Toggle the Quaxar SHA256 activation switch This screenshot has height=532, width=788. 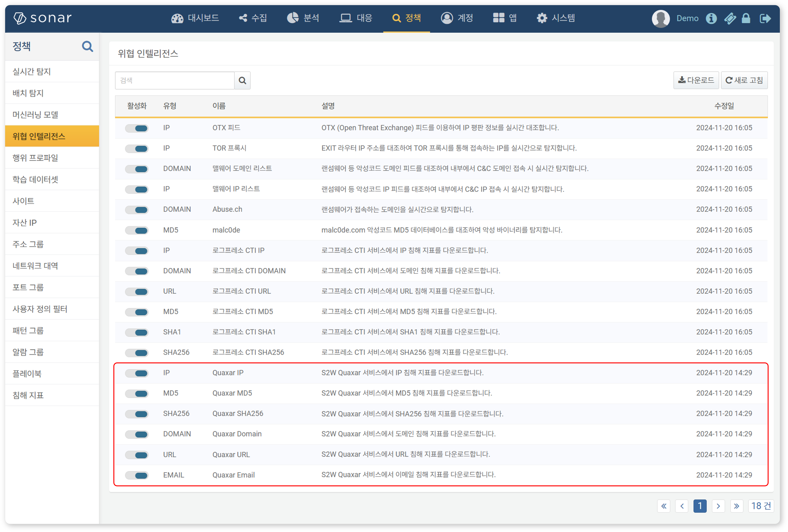(x=137, y=414)
